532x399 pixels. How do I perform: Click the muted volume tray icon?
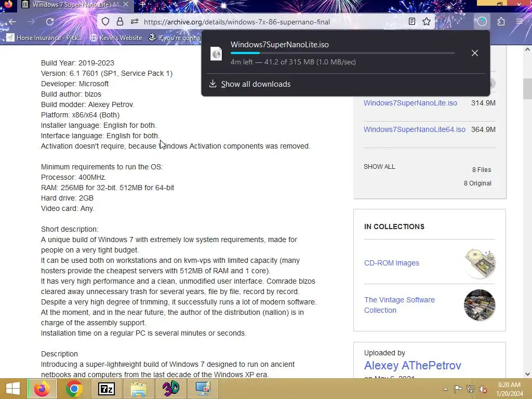tap(483, 389)
